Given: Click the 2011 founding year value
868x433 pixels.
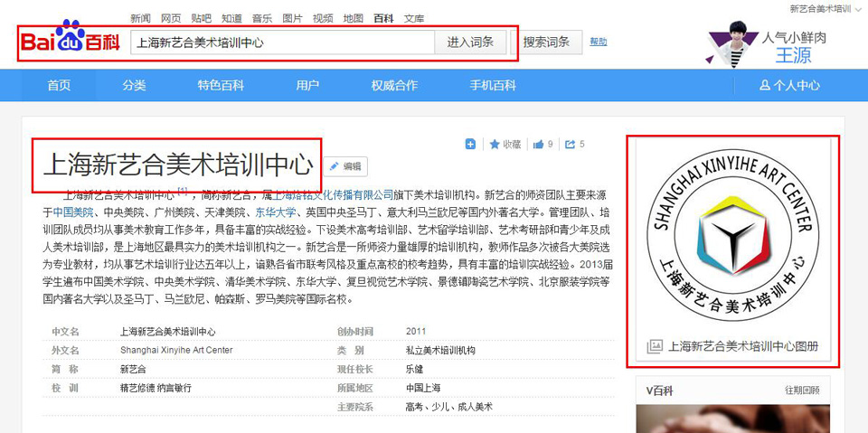Looking at the screenshot, I should [x=415, y=331].
